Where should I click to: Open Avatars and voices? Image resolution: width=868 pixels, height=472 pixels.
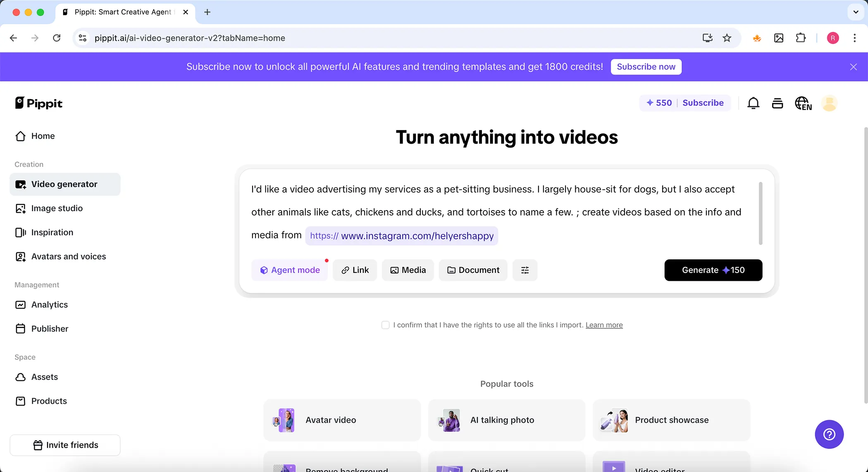click(x=68, y=256)
